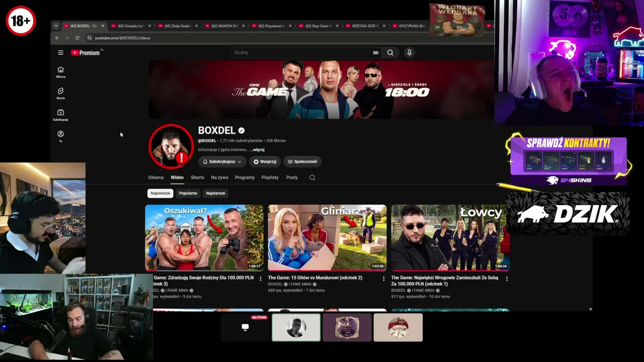The image size is (644, 362).
Task: Select the Najnowsze sort chip
Action: pos(160,193)
